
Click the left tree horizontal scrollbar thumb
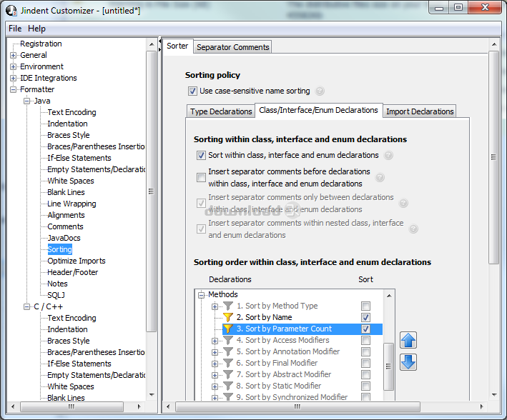[72, 406]
